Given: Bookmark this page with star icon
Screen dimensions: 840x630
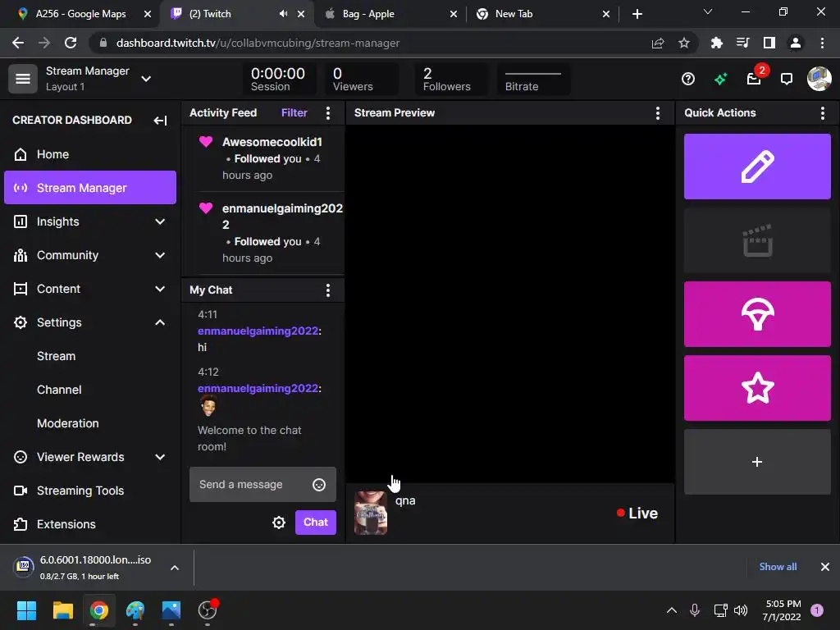Looking at the screenshot, I should click(x=684, y=43).
